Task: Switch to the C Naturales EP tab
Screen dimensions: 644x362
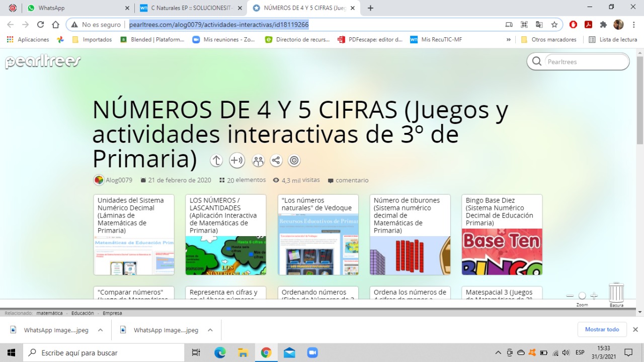Action: 191,8
